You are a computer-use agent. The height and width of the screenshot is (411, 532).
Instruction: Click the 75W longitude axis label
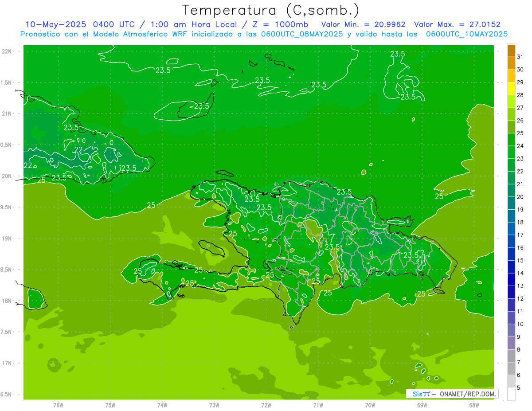pyautogui.click(x=110, y=405)
